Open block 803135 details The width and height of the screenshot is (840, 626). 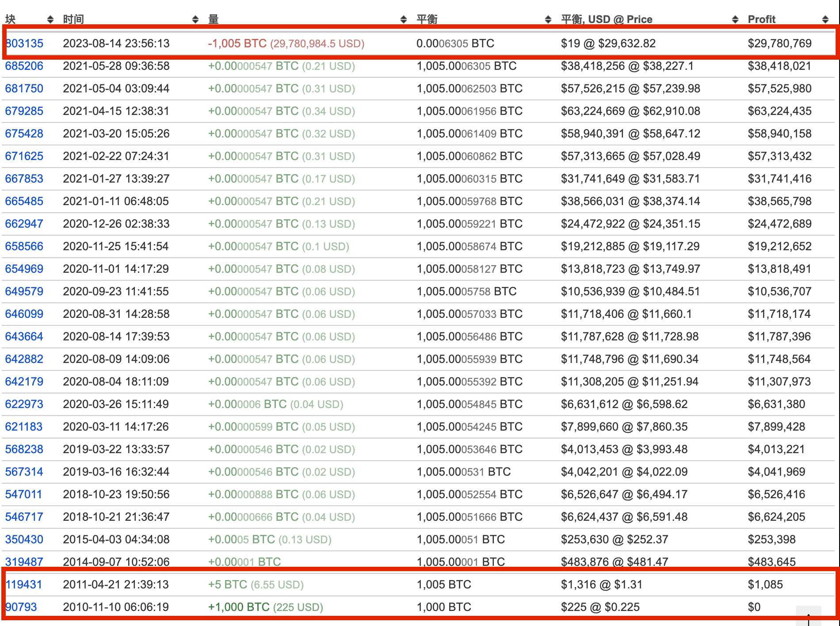click(24, 43)
